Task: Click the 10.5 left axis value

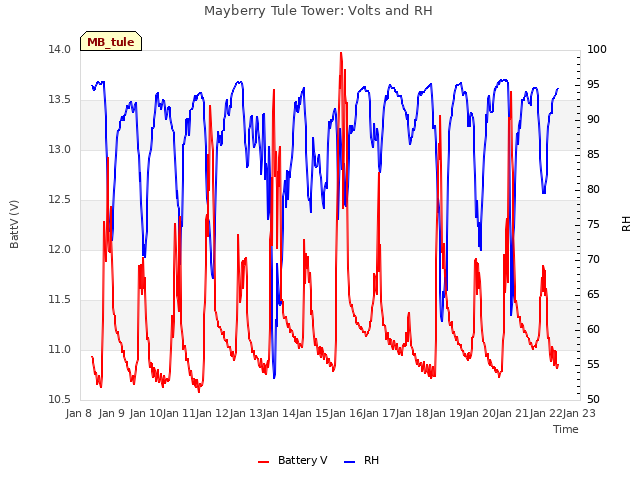Action: click(x=60, y=400)
